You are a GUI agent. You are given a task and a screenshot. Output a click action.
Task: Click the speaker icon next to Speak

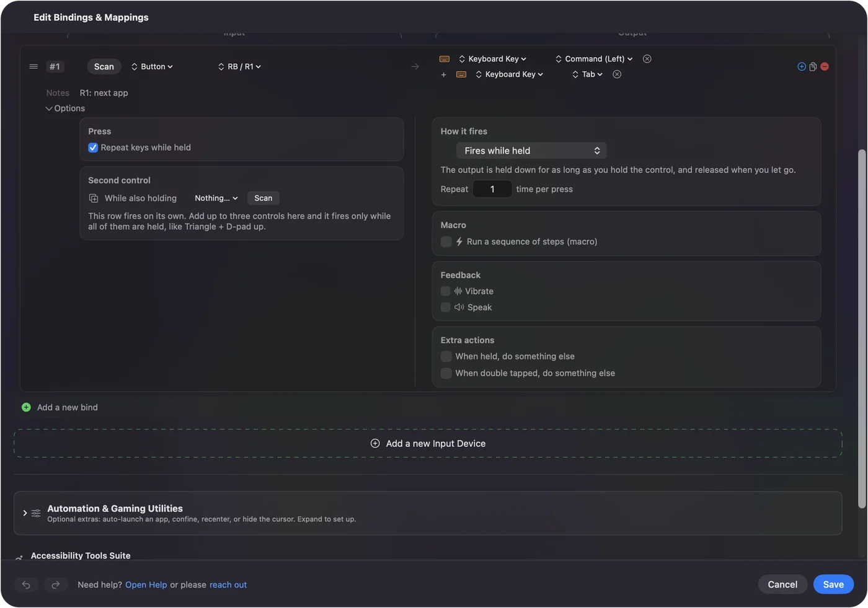459,307
